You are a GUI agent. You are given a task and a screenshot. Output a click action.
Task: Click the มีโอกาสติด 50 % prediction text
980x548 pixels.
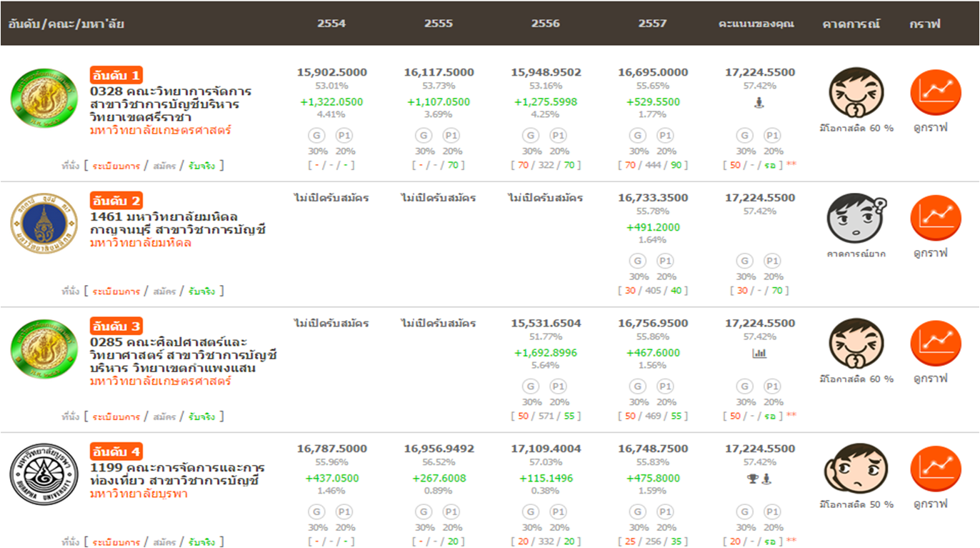click(x=856, y=504)
